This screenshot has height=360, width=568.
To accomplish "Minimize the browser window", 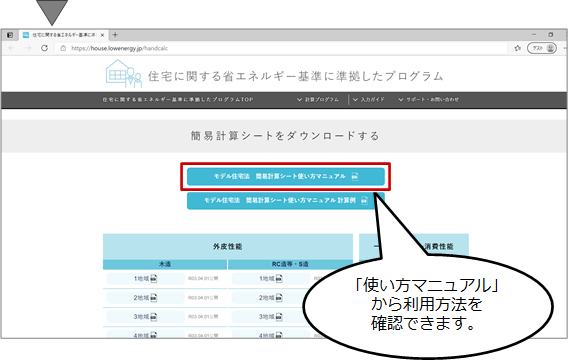I will [534, 34].
